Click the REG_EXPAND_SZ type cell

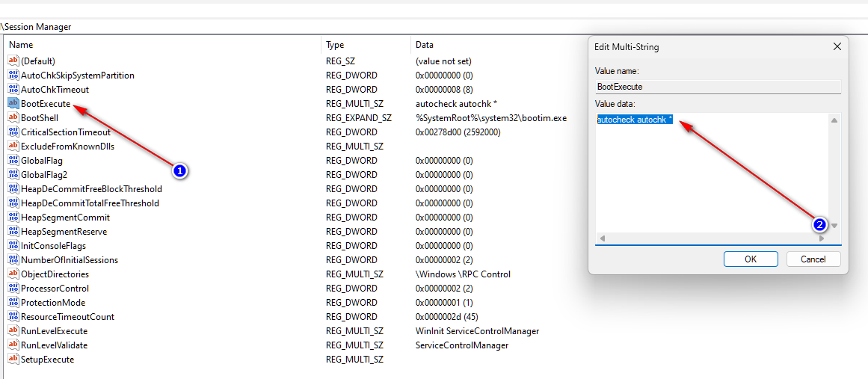pyautogui.click(x=359, y=118)
